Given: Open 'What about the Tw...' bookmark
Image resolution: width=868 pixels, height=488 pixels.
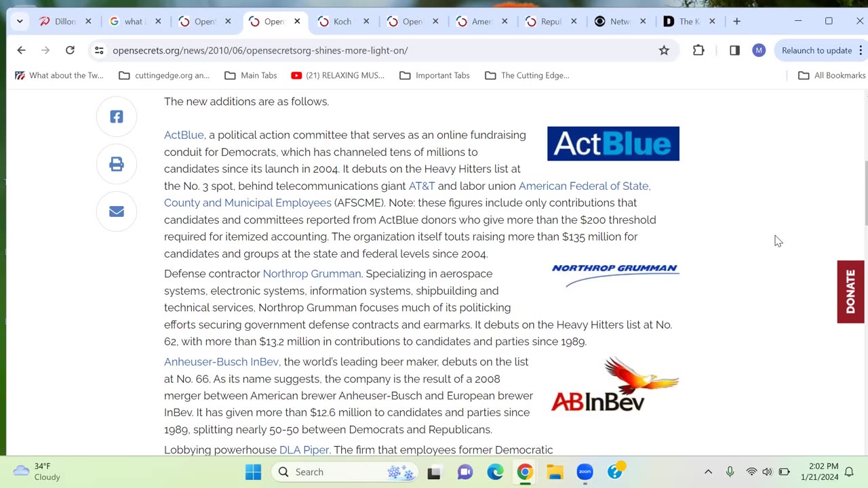Looking at the screenshot, I should pos(59,75).
